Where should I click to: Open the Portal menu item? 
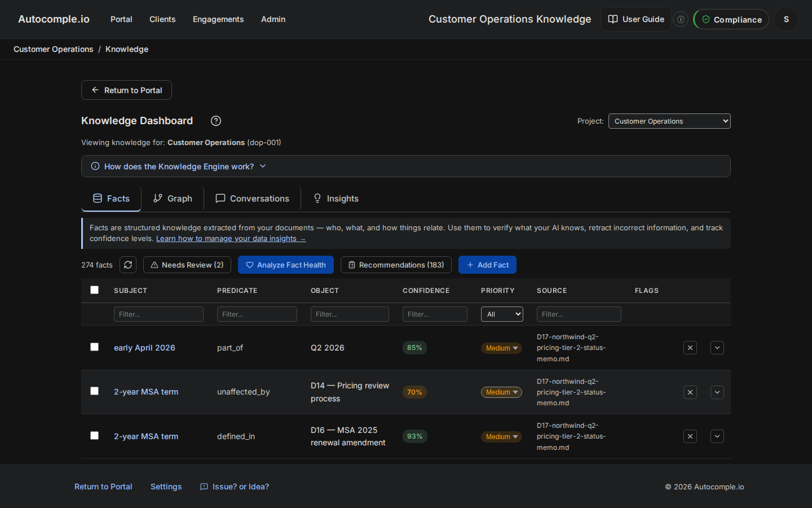point(121,19)
